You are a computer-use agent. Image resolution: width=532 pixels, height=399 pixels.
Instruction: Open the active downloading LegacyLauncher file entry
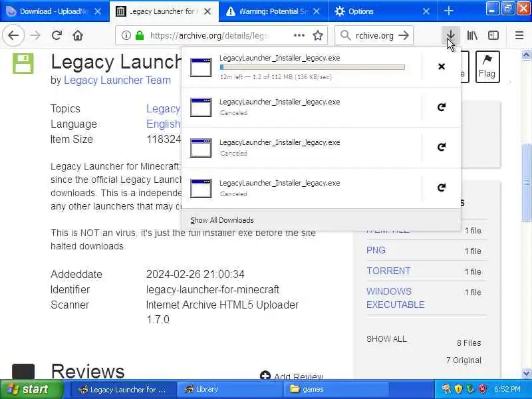(x=302, y=67)
